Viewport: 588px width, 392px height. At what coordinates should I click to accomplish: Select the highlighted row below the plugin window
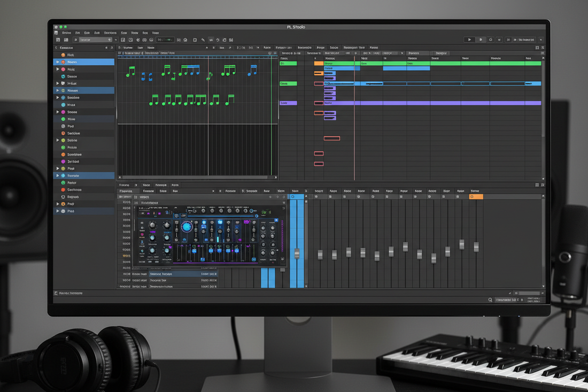click(183, 274)
